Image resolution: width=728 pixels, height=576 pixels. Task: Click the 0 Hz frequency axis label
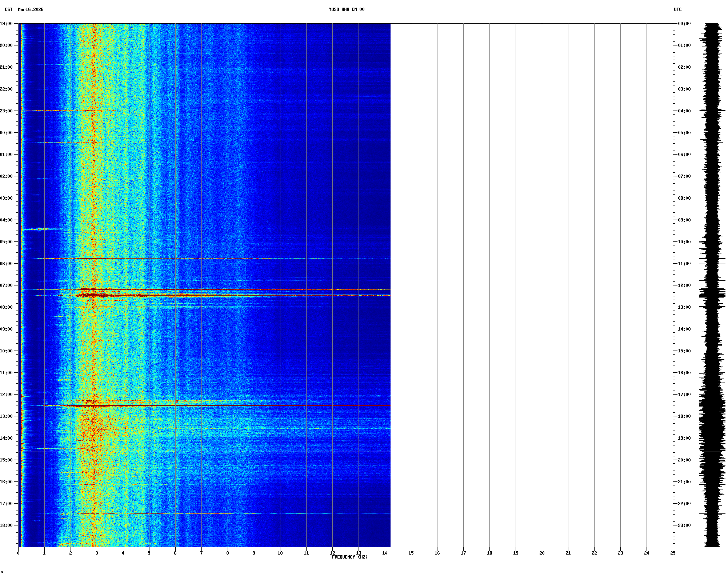pos(18,553)
